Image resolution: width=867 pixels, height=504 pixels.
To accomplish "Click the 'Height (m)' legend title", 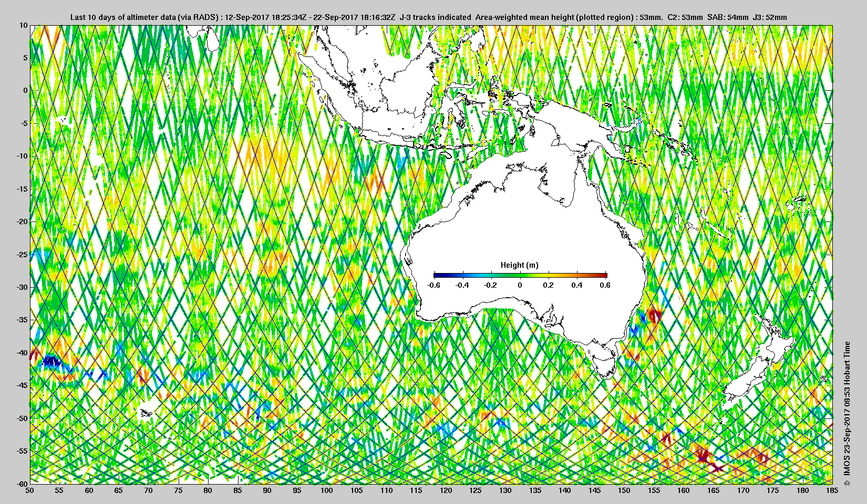I will click(520, 265).
